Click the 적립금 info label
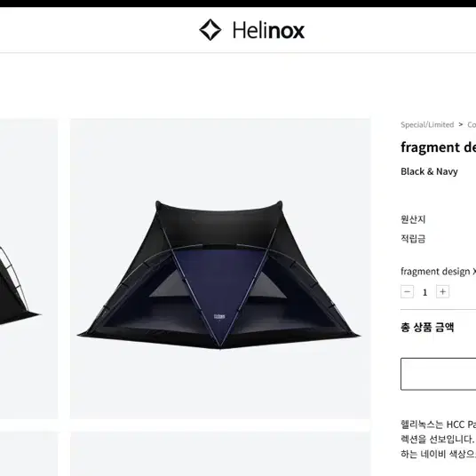Screen dimensions: 476x476 pos(413,239)
